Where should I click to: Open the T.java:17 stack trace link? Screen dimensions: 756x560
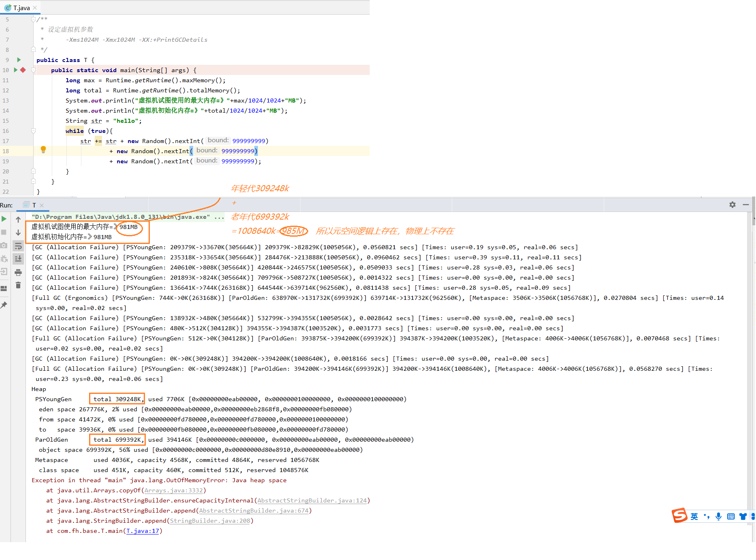pyautogui.click(x=143, y=531)
